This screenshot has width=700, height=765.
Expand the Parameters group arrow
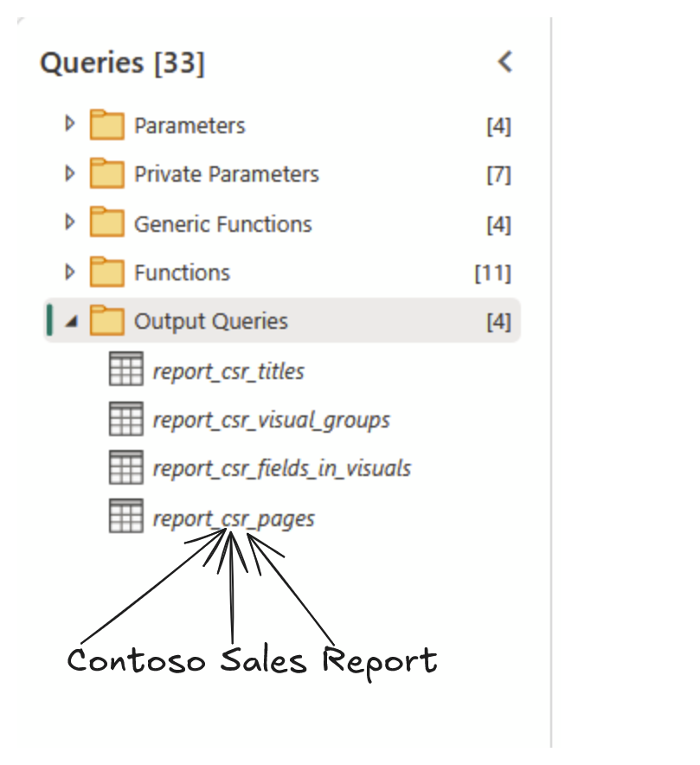point(70,125)
